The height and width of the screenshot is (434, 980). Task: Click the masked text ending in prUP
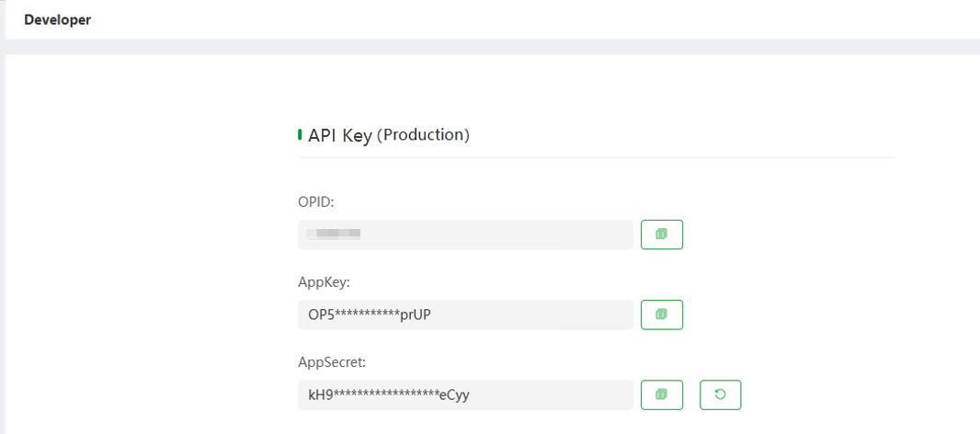click(382, 314)
